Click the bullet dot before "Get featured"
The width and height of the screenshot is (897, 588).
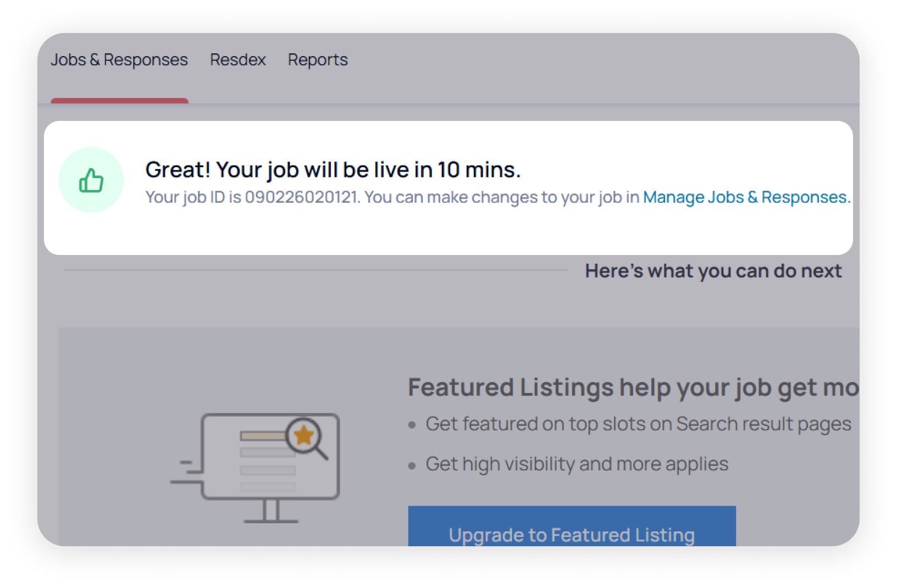[x=412, y=425]
